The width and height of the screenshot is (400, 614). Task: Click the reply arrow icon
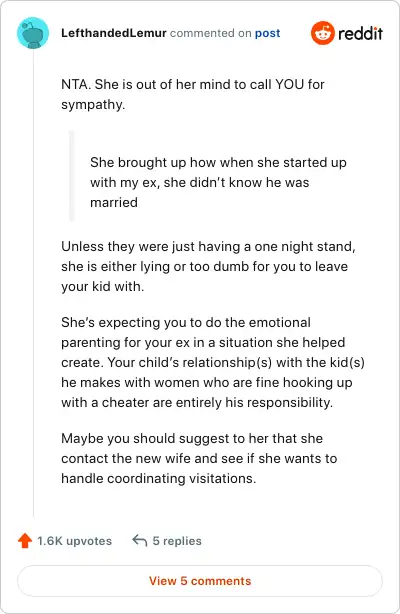139,540
